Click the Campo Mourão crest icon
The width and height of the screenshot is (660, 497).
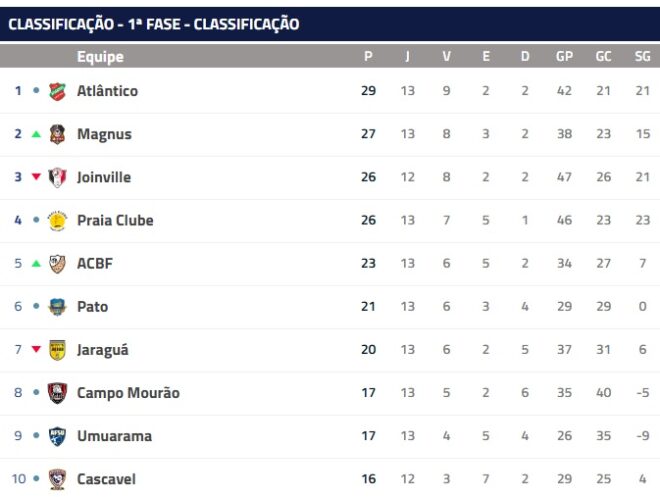pos(57,393)
